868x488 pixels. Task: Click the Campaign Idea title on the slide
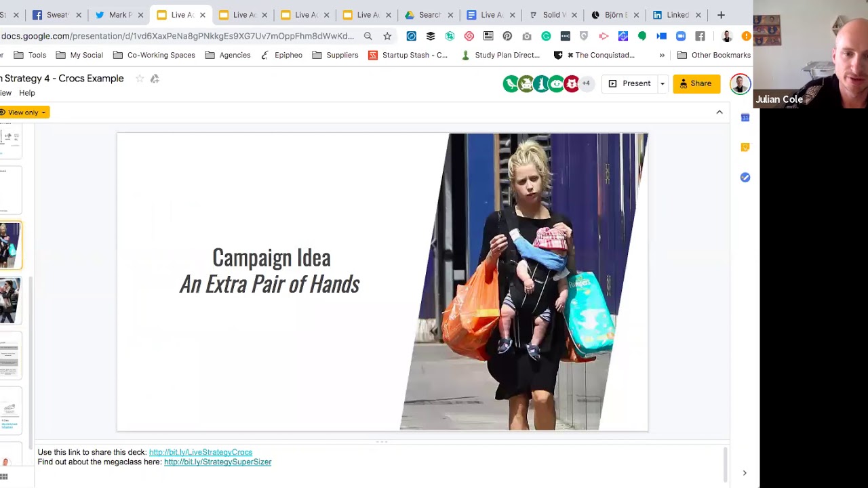(x=271, y=258)
